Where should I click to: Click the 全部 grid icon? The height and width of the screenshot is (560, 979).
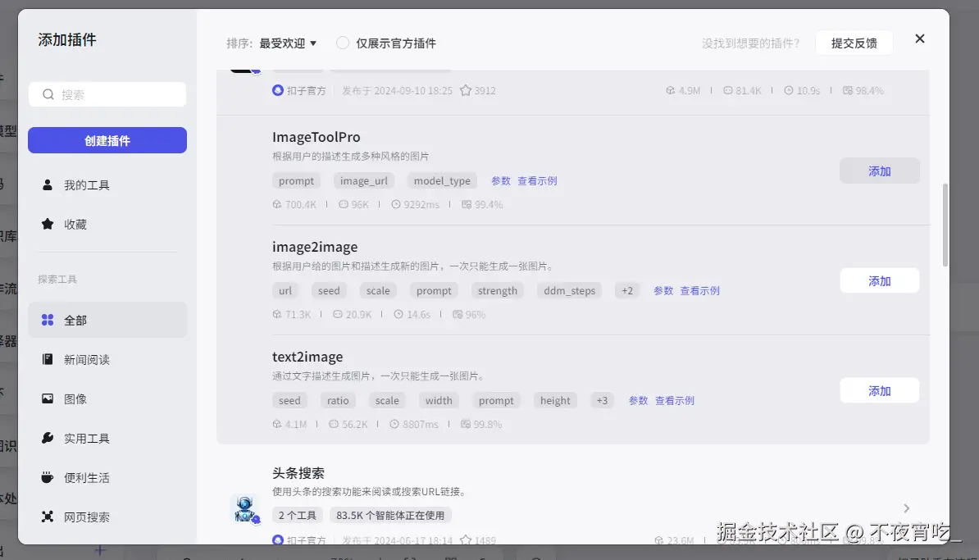48,320
